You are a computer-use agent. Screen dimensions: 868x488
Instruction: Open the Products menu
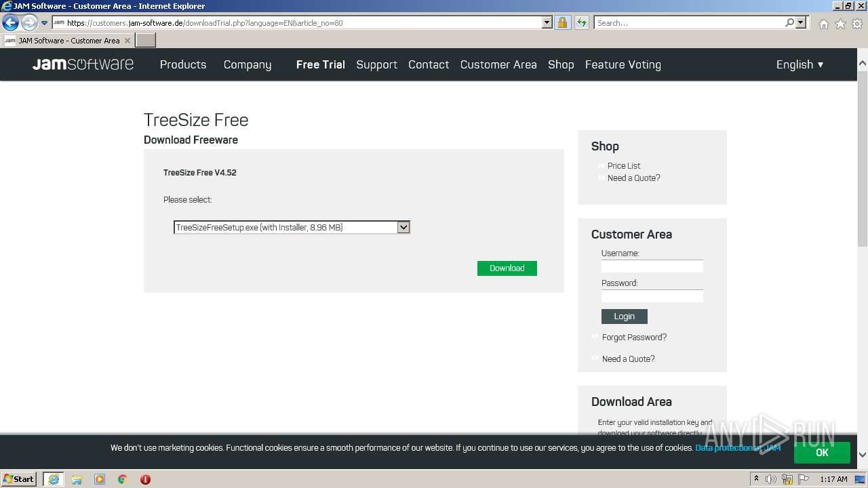click(183, 64)
